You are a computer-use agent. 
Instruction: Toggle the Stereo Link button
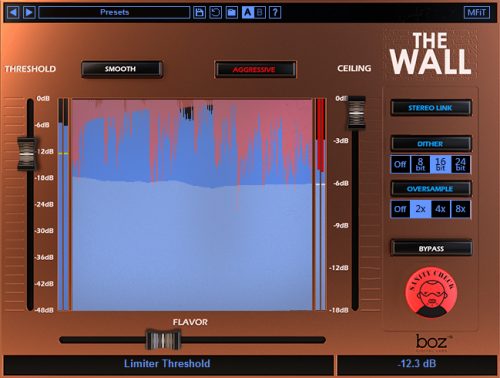431,108
